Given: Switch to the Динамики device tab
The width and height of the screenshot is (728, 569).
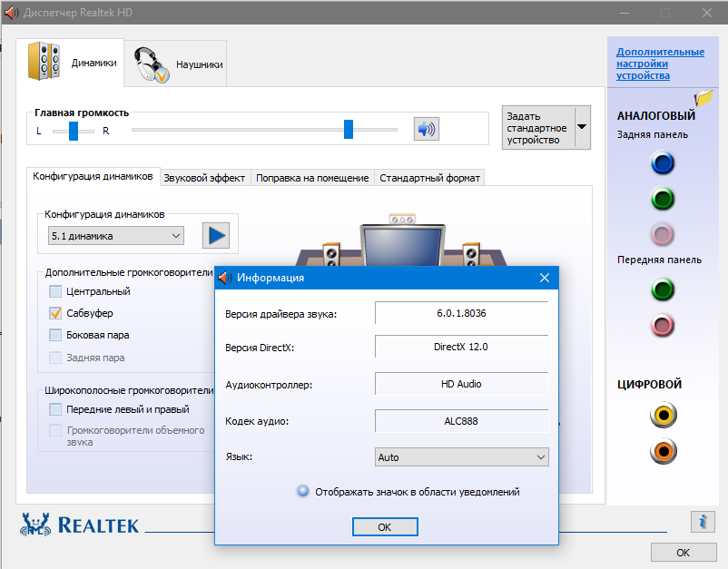Looking at the screenshot, I should [71, 63].
